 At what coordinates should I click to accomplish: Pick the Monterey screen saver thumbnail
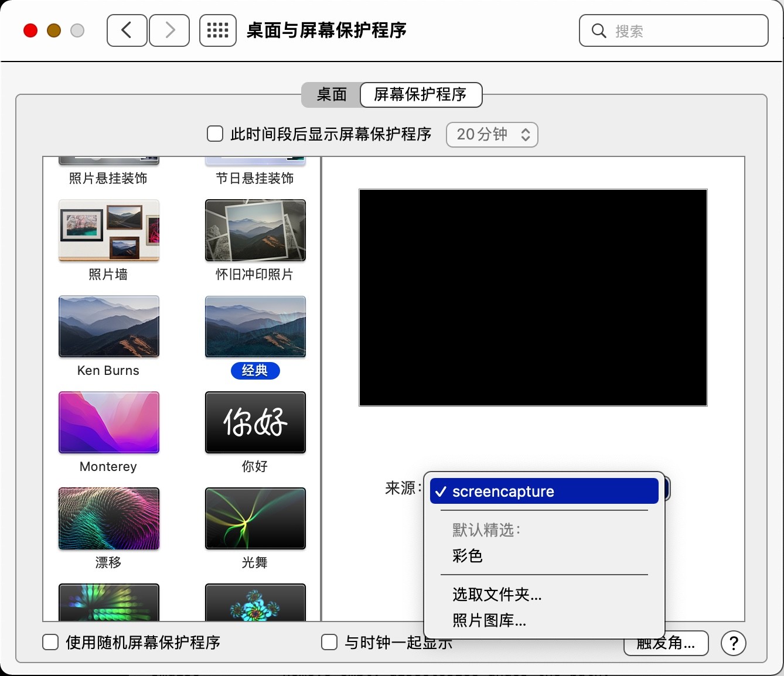tap(109, 422)
